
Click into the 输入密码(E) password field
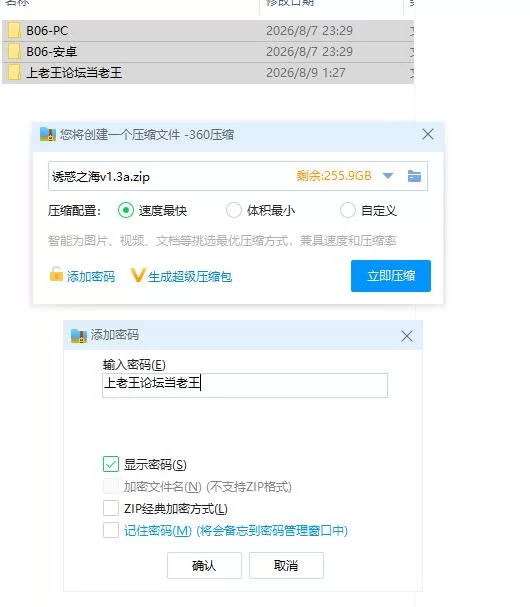point(245,385)
